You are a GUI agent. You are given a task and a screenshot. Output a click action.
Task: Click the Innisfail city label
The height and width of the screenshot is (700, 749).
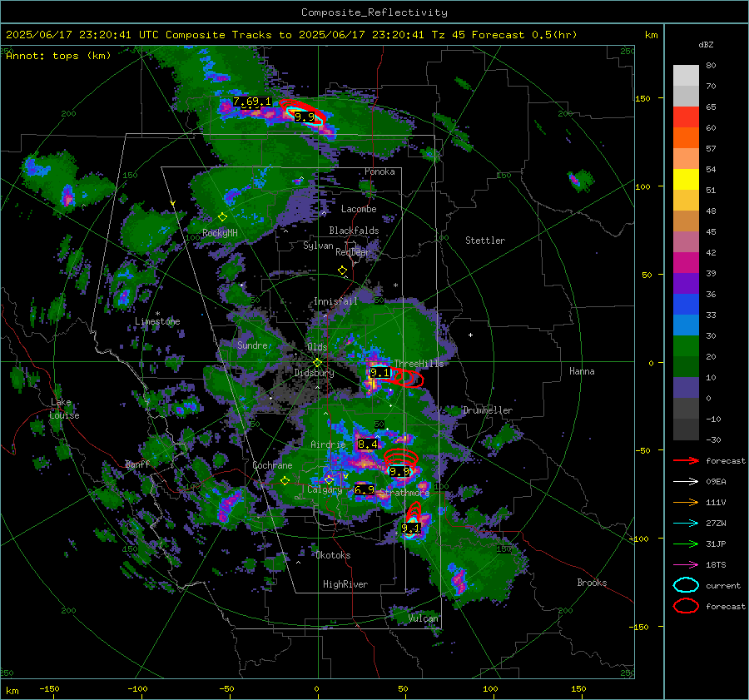pos(335,301)
